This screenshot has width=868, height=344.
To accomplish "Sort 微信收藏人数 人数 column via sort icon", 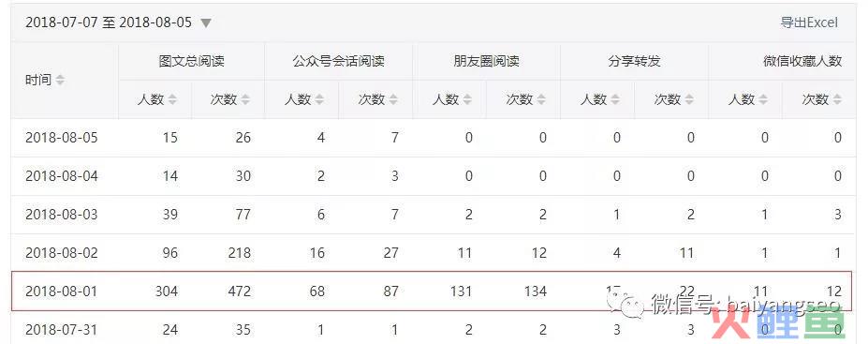I will 763,99.
